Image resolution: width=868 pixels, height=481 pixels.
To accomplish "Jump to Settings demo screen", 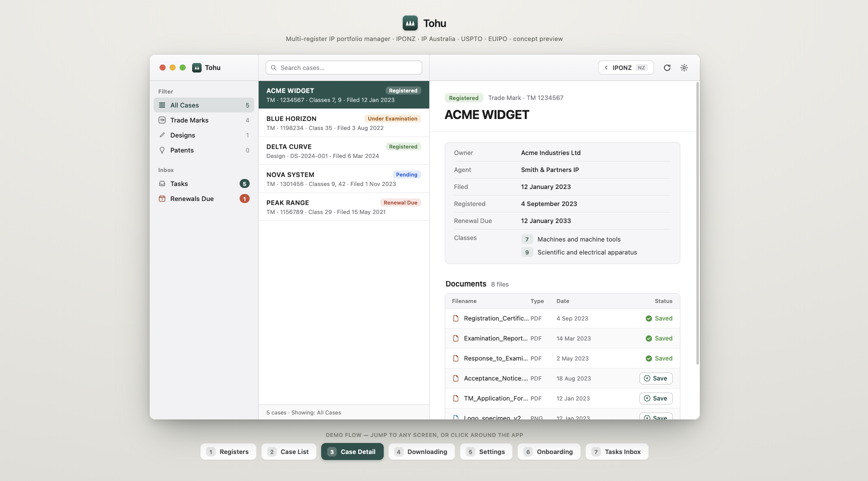I will (x=486, y=452).
